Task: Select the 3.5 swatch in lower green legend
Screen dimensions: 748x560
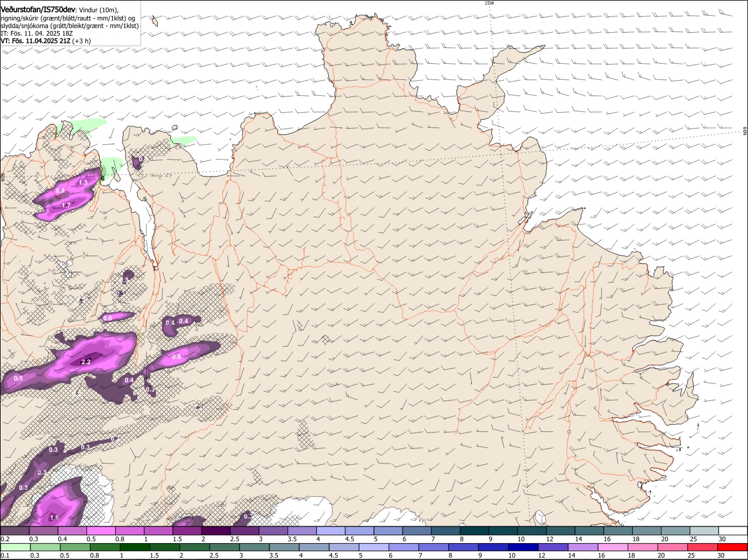Action: (x=284, y=548)
